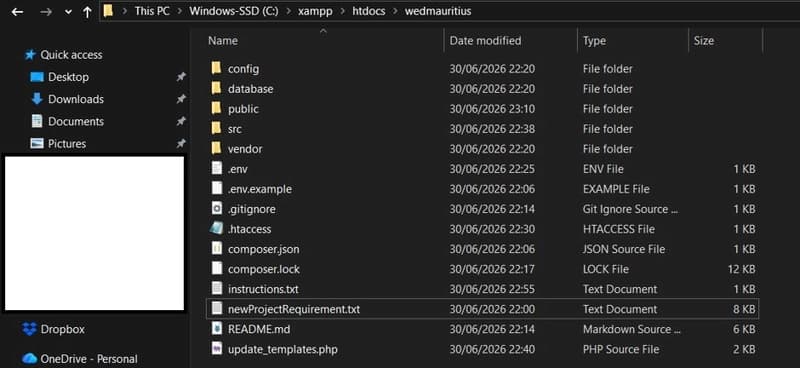Expand chevron after htdocs breadcrumb
800x368 pixels.
(395, 11)
